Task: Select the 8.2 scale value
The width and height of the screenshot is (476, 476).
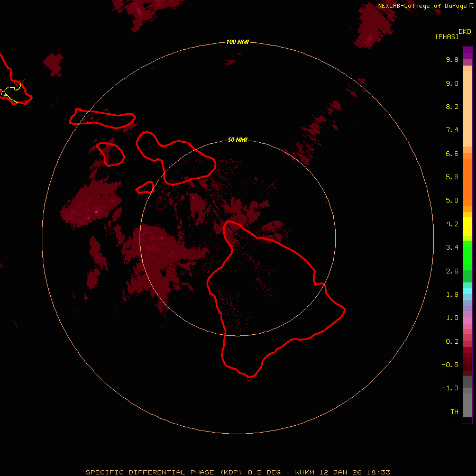Action: click(452, 106)
